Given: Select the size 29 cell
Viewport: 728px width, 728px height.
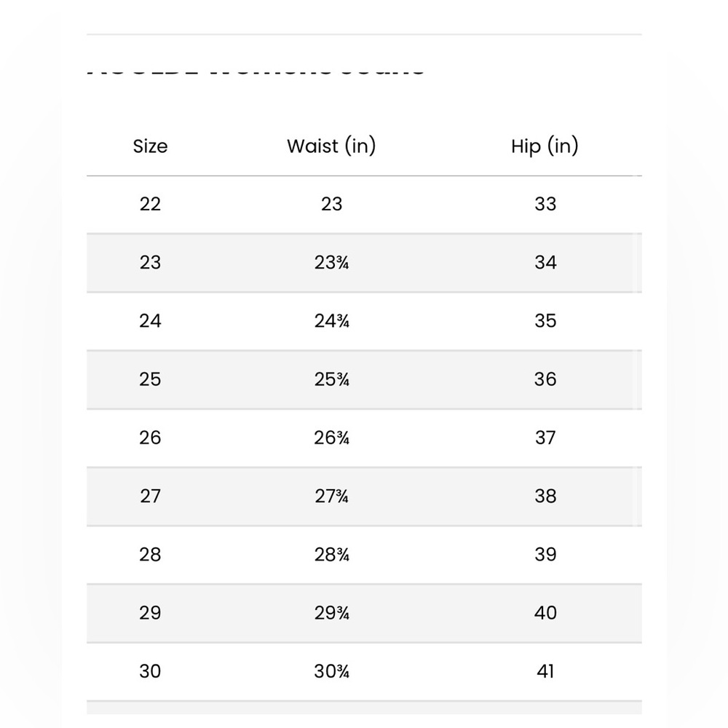Looking at the screenshot, I should coord(150,613).
